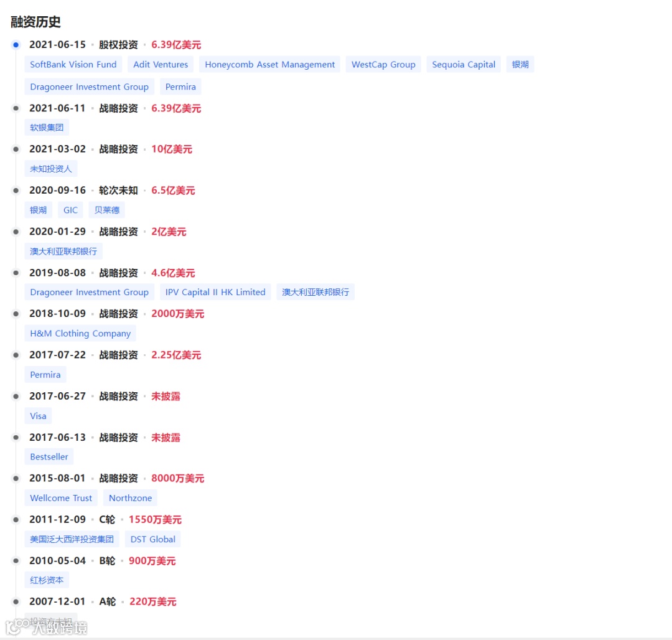
Task: Select blue timeline dot for 2021-06-15
Action: pos(16,45)
